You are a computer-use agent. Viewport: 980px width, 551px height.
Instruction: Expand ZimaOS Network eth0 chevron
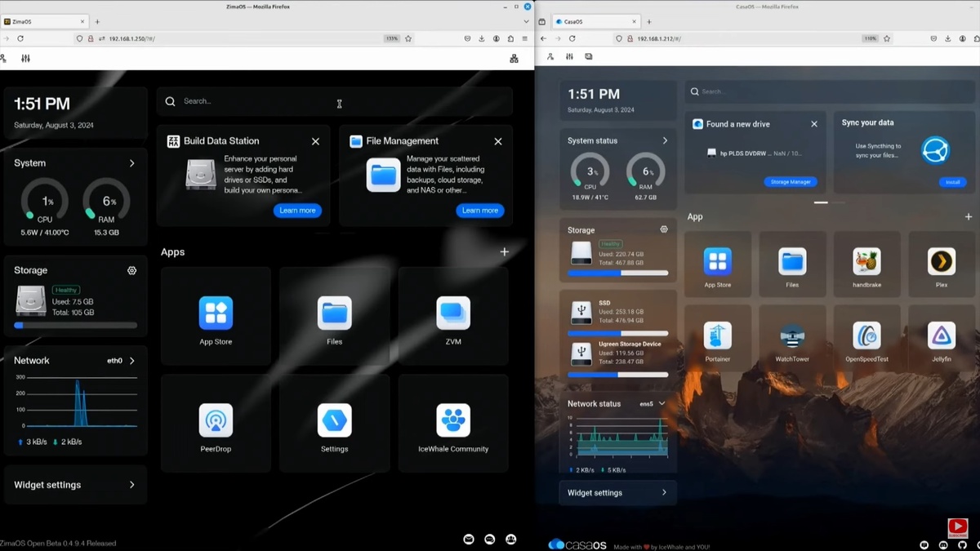(132, 360)
